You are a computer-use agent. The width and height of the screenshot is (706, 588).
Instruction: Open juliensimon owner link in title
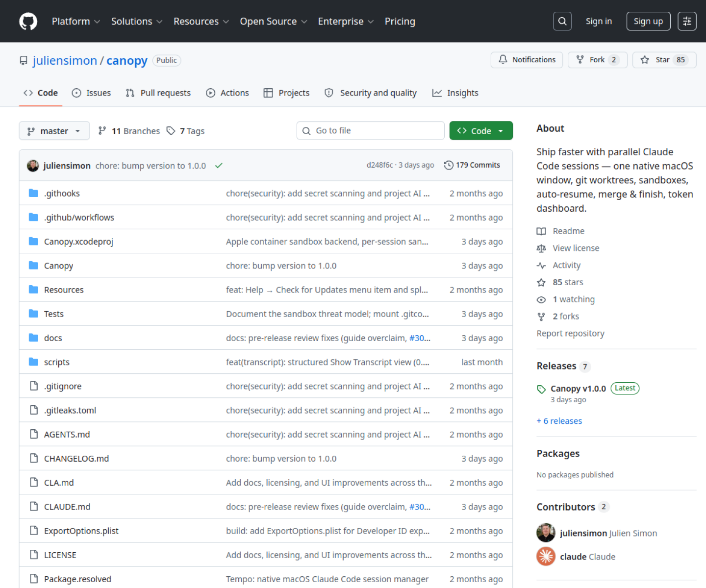pyautogui.click(x=65, y=61)
